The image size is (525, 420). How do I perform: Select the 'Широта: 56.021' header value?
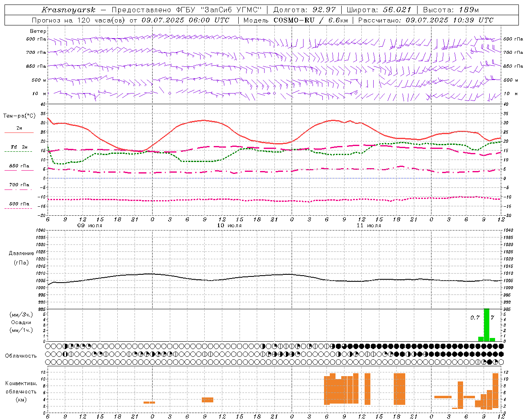[x=379, y=10]
